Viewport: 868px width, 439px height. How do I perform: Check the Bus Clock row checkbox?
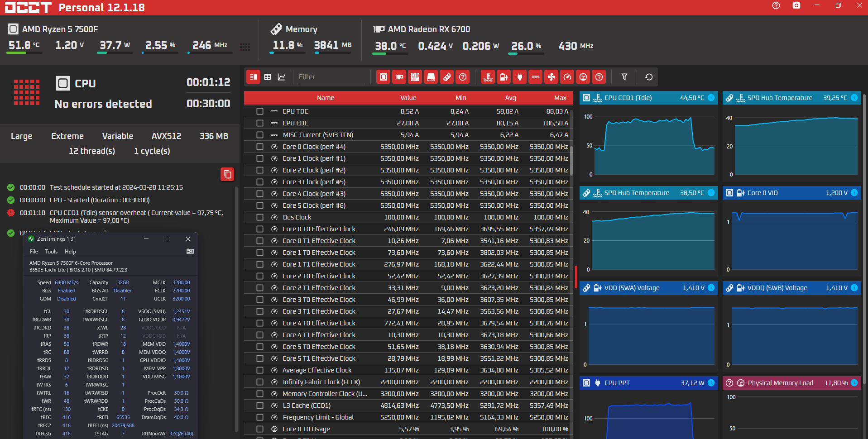point(259,217)
